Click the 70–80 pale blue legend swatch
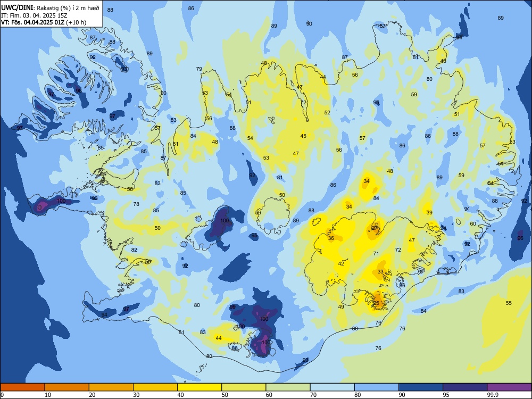The image size is (532, 399). point(332,387)
